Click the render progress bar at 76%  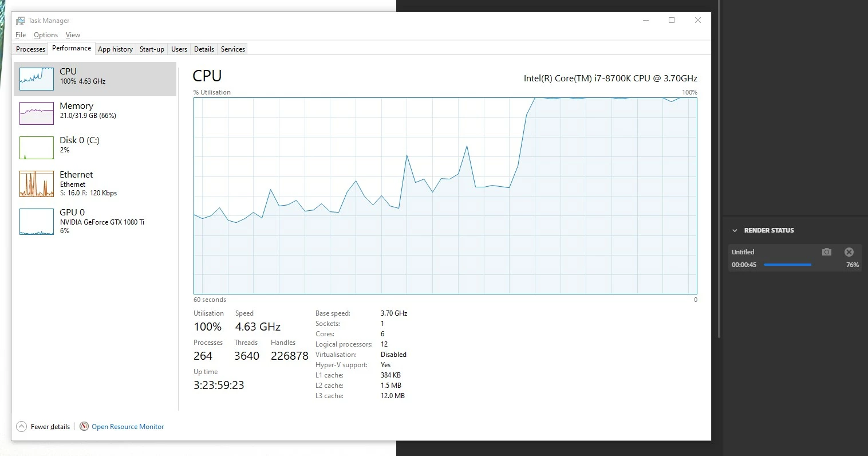click(787, 265)
